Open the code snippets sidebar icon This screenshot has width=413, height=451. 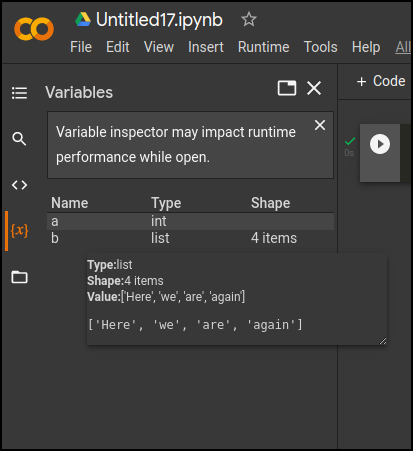tap(19, 185)
